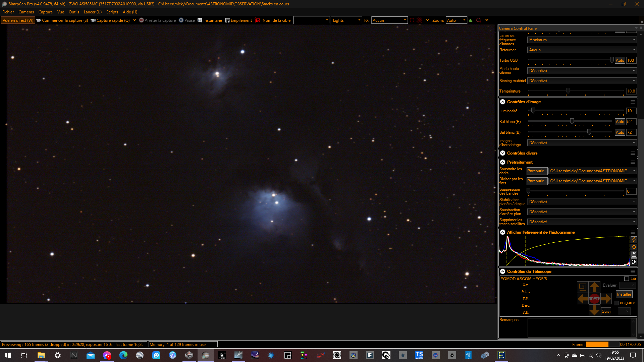Open the Retourner Aucun dropdown

(582, 50)
